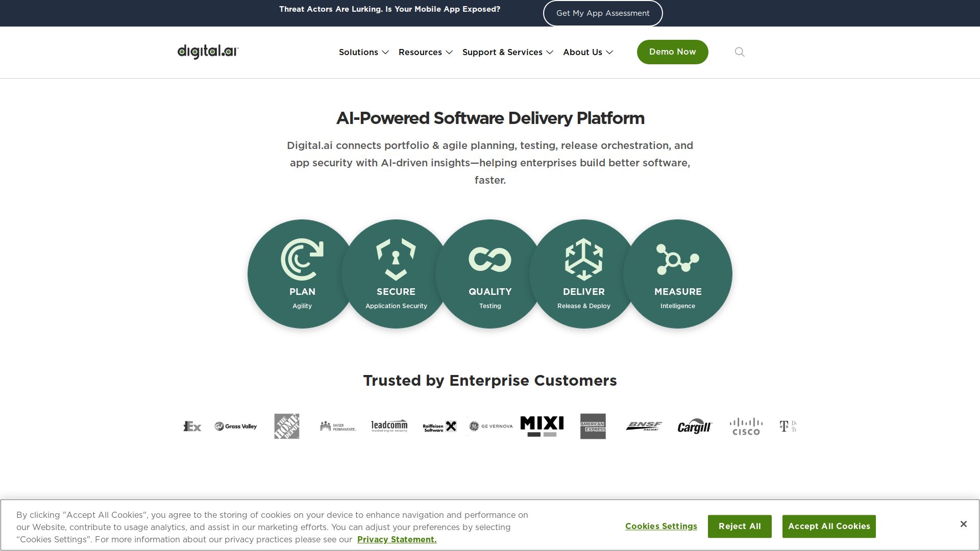The height and width of the screenshot is (551, 980).
Task: Select the Deliver Release & Deploy icon
Action: point(584,259)
